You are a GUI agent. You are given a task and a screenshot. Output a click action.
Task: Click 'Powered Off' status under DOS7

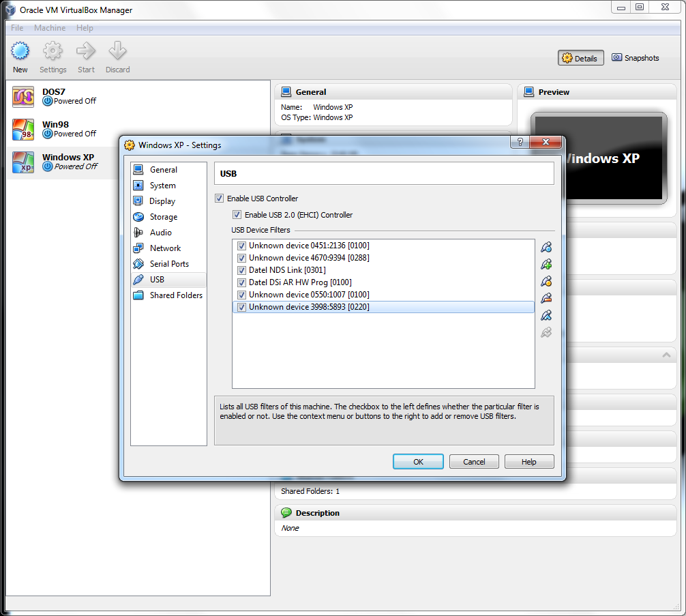[75, 101]
